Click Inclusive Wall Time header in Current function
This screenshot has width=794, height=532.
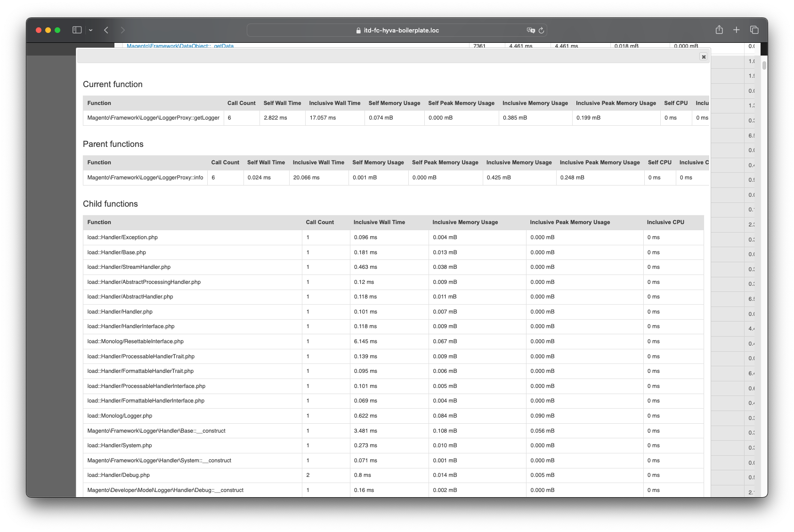coord(335,103)
